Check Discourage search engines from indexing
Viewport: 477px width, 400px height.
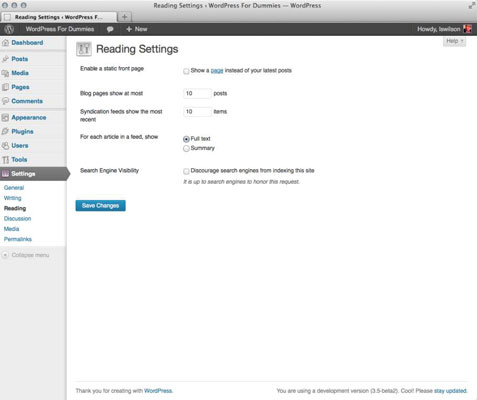[186, 171]
